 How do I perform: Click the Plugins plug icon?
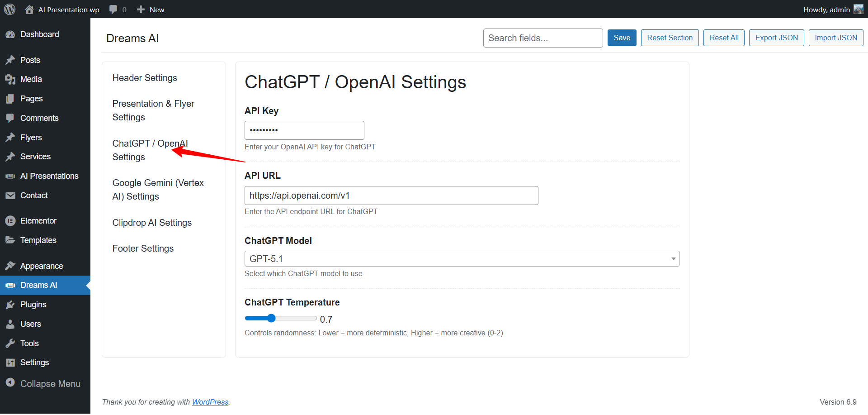pyautogui.click(x=10, y=305)
